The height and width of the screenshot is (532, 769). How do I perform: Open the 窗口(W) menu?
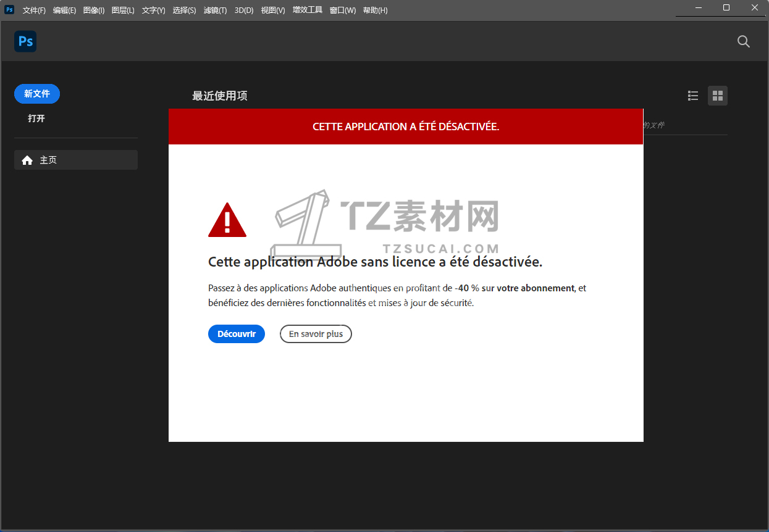(x=343, y=10)
